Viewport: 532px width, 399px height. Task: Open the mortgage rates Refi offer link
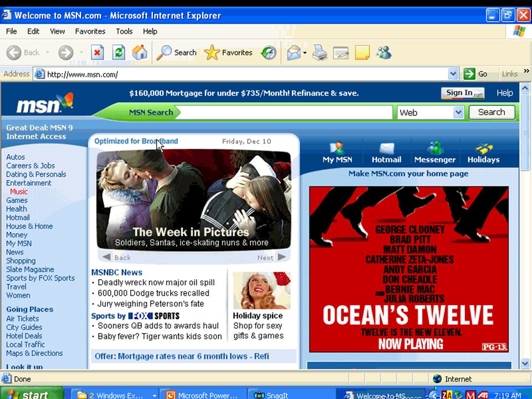(x=182, y=356)
